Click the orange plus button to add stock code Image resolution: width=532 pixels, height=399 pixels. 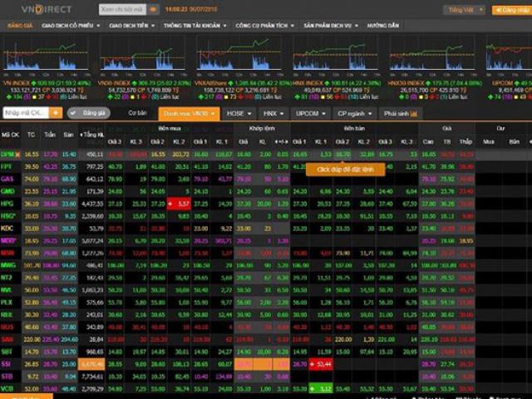coord(56,113)
